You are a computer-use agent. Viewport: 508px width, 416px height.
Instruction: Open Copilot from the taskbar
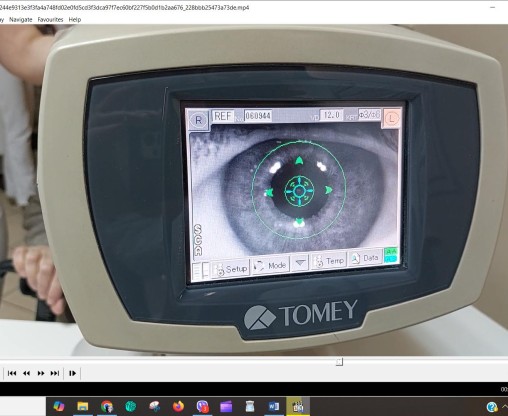point(59,406)
